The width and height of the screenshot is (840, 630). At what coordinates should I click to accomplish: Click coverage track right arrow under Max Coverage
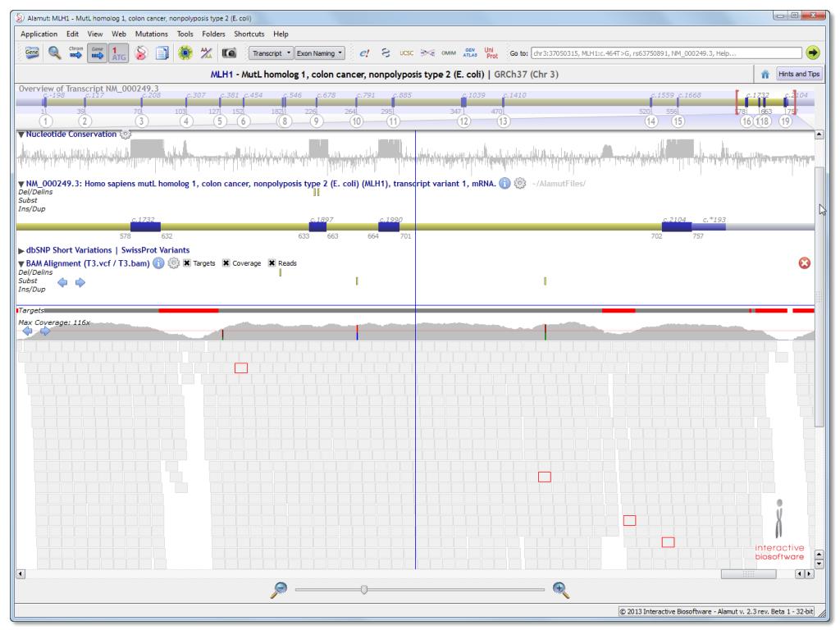pos(46,331)
